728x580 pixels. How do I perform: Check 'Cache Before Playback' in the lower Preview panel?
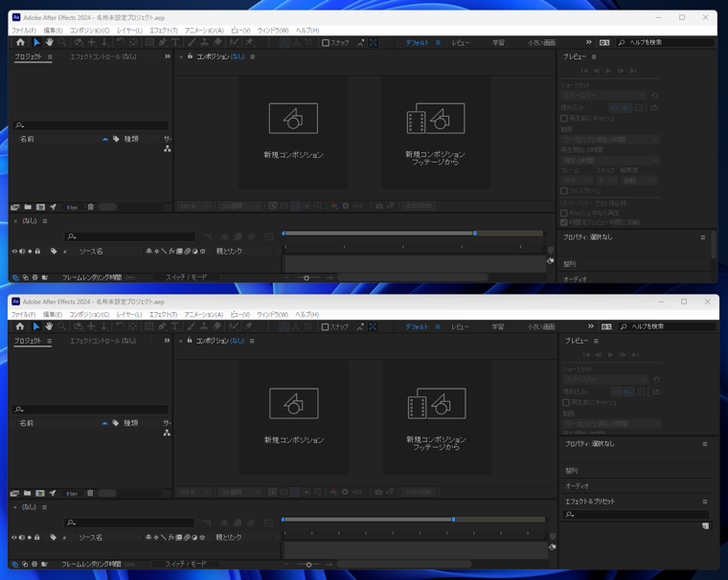tap(565, 402)
